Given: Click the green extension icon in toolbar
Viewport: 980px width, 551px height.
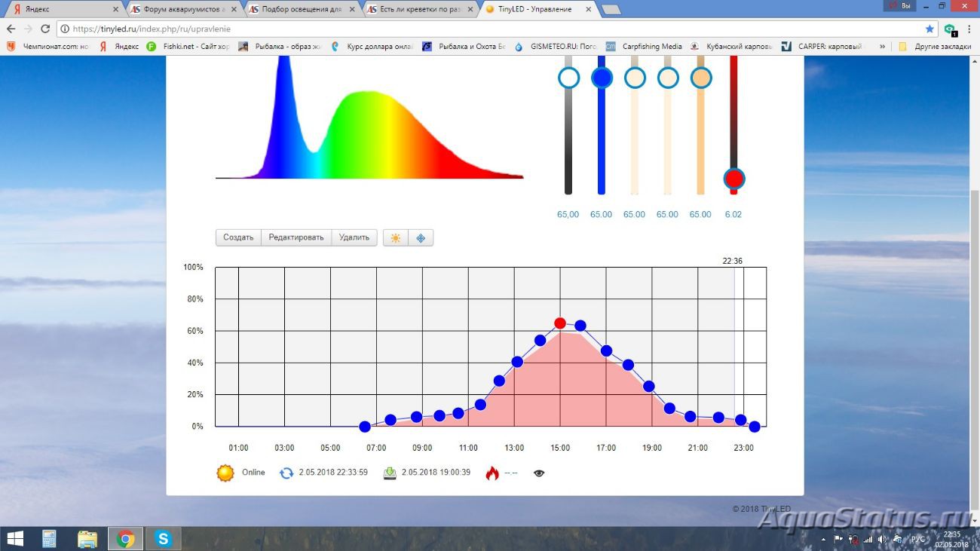Looking at the screenshot, I should coord(950,29).
